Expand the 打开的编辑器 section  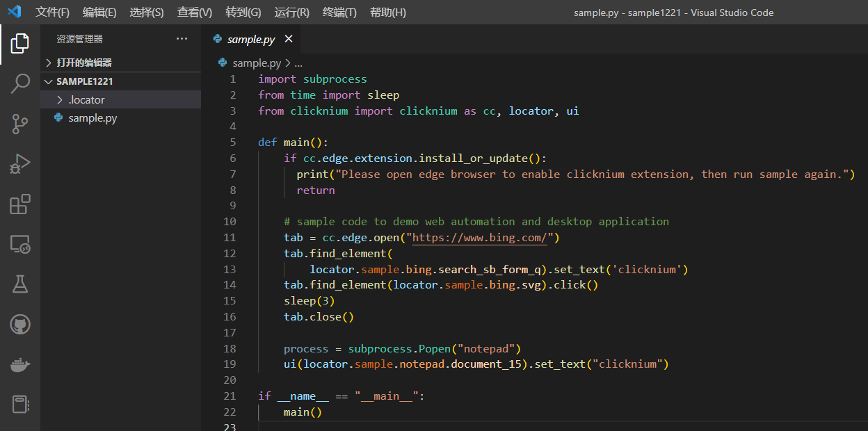pyautogui.click(x=121, y=63)
